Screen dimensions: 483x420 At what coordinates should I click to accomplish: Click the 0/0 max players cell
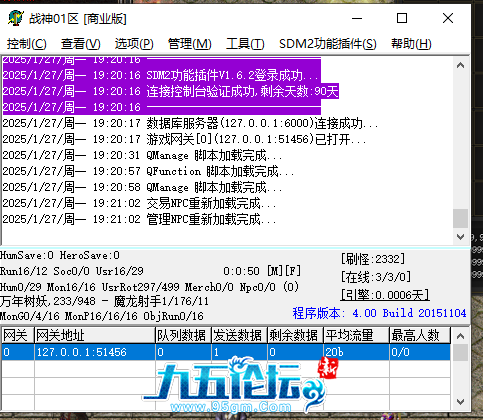coord(420,352)
